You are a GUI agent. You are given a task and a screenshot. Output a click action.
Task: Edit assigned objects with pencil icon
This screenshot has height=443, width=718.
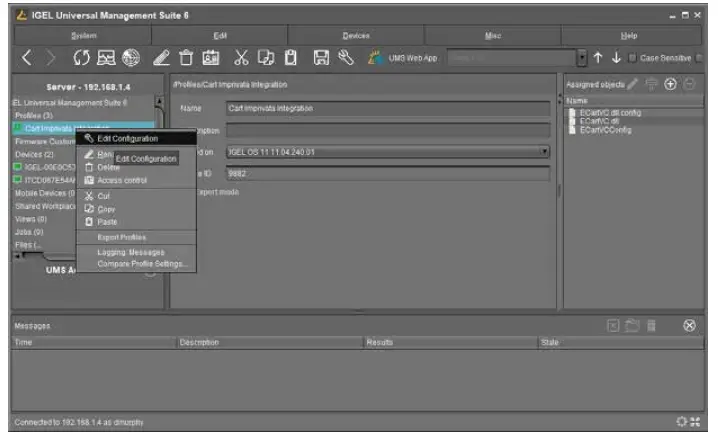point(633,84)
